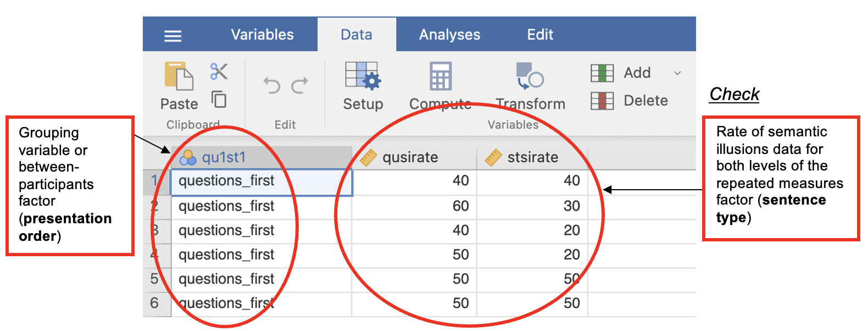Open the hamburger main menu
The height and width of the screenshot is (331, 868).
pyautogui.click(x=173, y=36)
